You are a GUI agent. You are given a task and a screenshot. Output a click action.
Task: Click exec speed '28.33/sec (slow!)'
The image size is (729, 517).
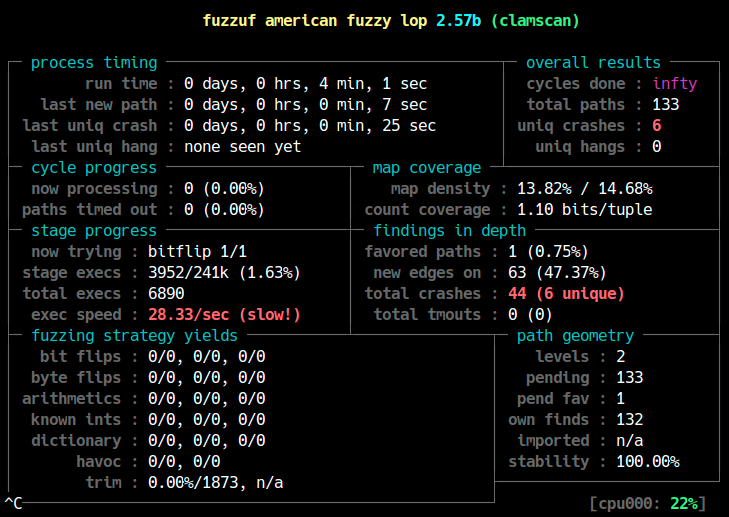224,315
